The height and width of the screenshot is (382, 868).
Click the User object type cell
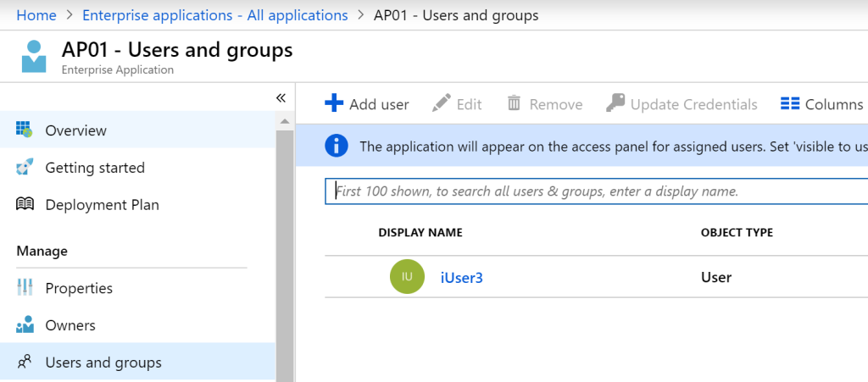(716, 277)
